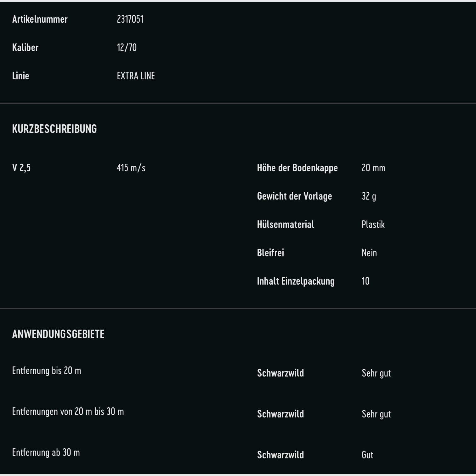Click the Inhalt Einzelpackung value 10
476x476 pixels.
coord(365,281)
